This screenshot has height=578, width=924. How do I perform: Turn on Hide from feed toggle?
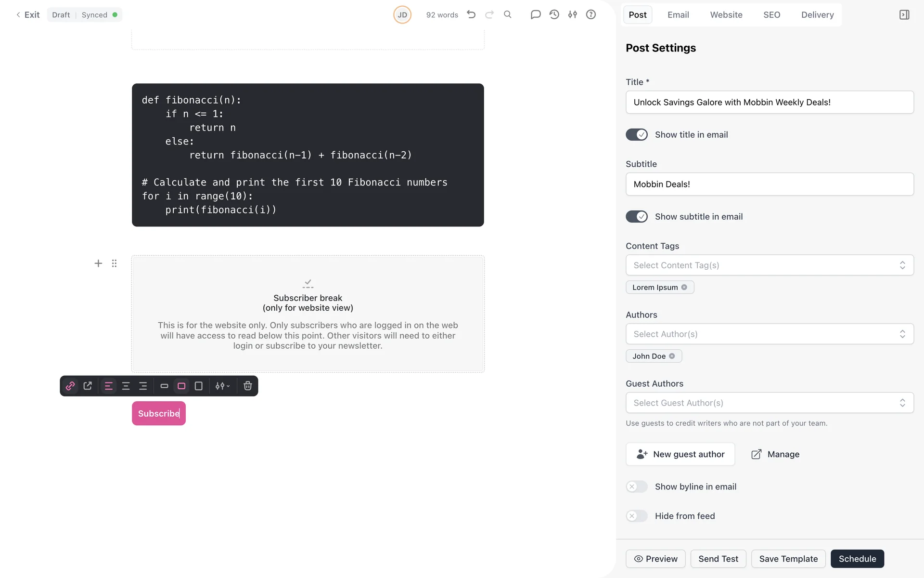coord(636,516)
